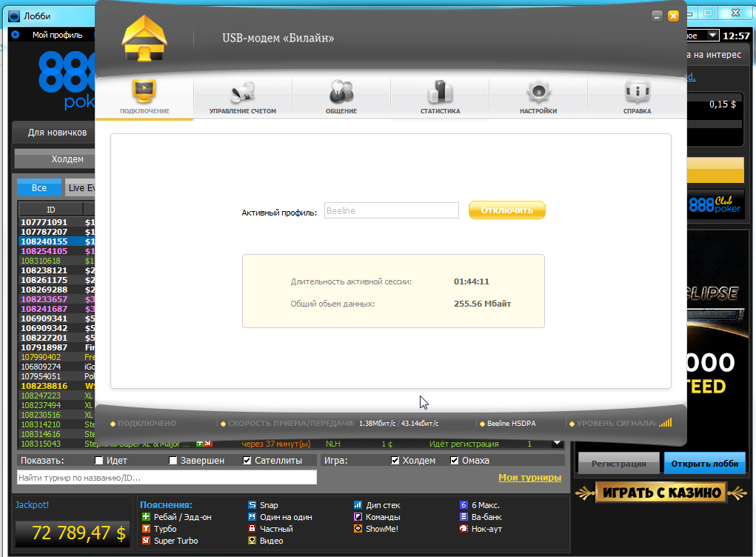This screenshot has width=756, height=557.
Task: Click the 888 Club poker logo
Action: point(714,204)
